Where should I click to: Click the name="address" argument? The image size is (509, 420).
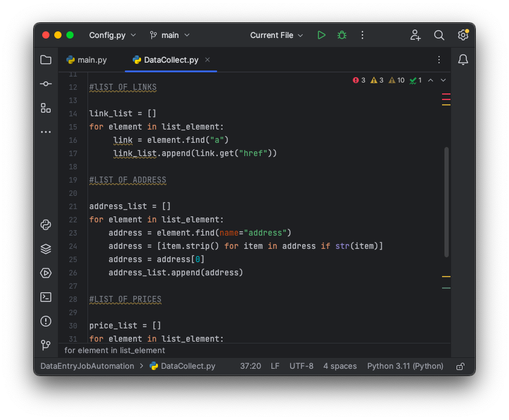pos(253,233)
